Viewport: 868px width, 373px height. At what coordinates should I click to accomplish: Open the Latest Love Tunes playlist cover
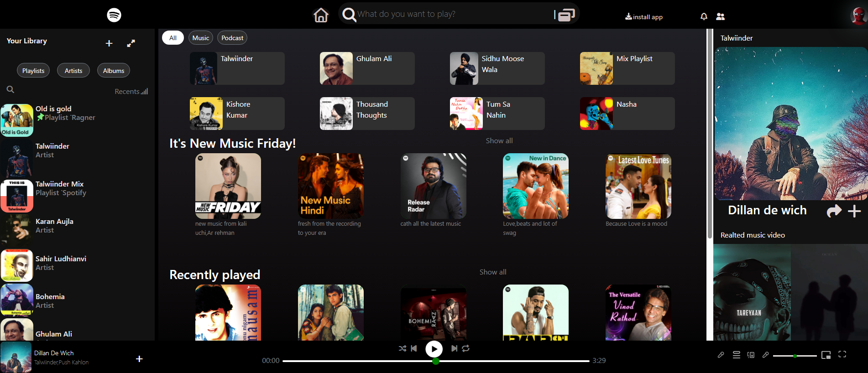638,186
